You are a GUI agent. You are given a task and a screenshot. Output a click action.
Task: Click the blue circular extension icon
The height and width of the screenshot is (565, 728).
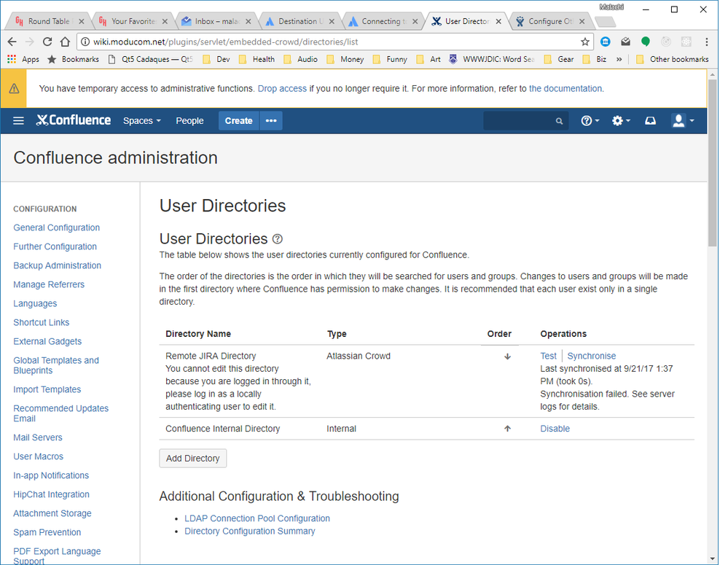606,42
